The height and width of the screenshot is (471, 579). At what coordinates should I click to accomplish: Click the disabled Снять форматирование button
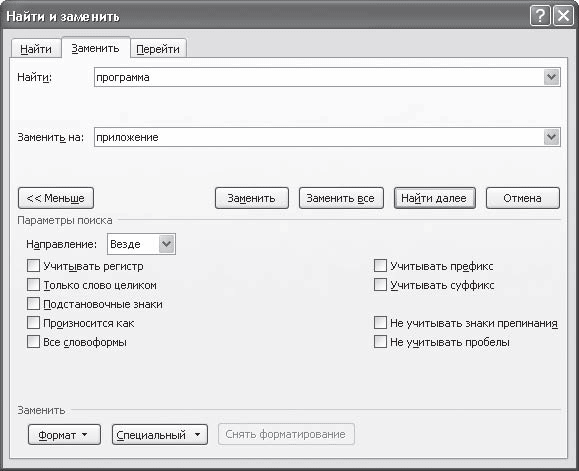coord(286,434)
